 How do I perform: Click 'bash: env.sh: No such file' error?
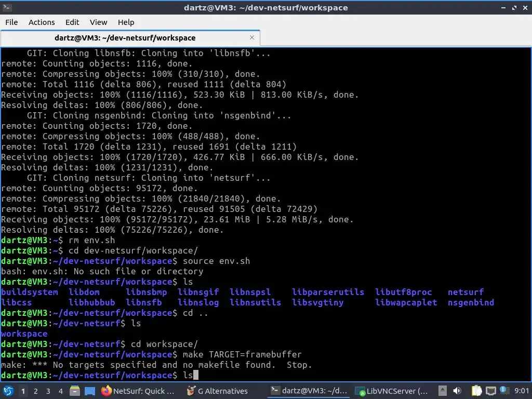pyautogui.click(x=102, y=271)
